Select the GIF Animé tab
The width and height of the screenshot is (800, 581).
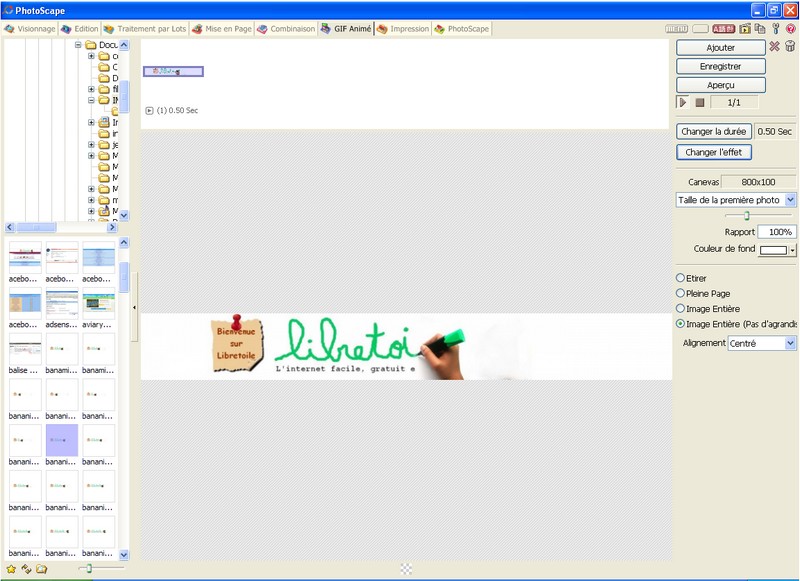[346, 29]
